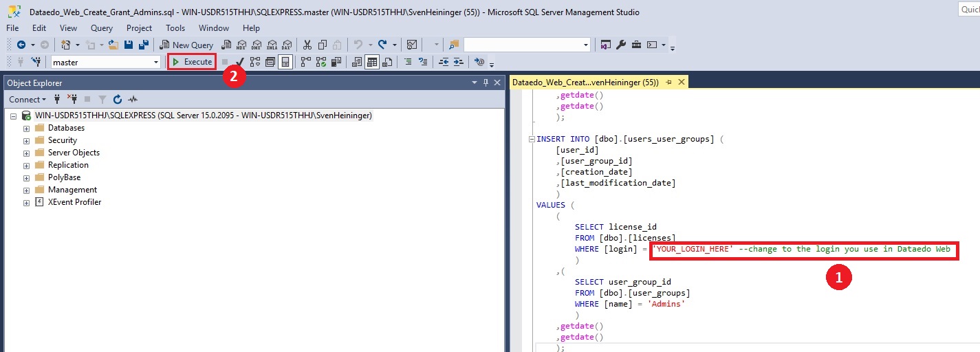The width and height of the screenshot is (980, 352).
Task: Click the Database Engine Query icon
Action: coord(226,45)
